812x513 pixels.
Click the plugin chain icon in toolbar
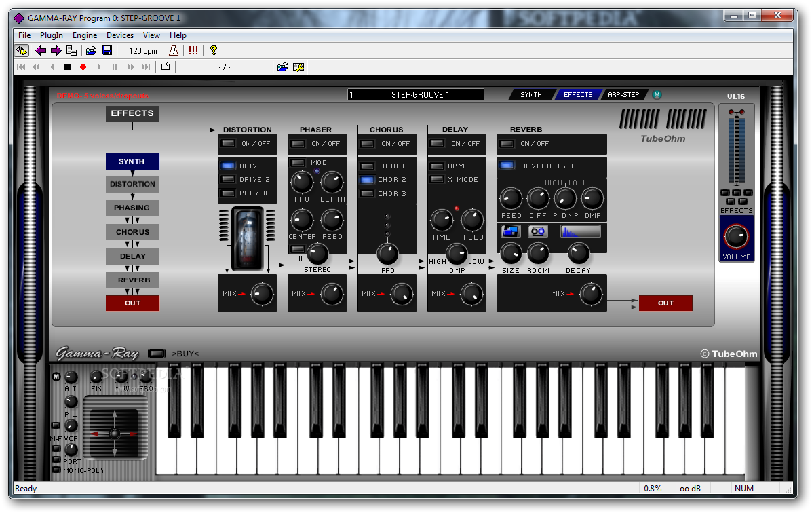tap(21, 51)
